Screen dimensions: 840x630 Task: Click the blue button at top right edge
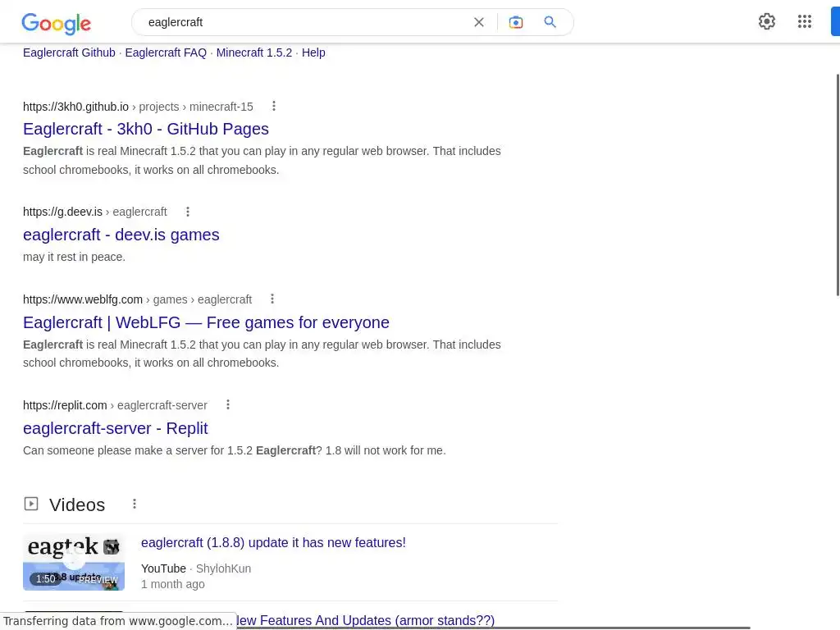[835, 22]
